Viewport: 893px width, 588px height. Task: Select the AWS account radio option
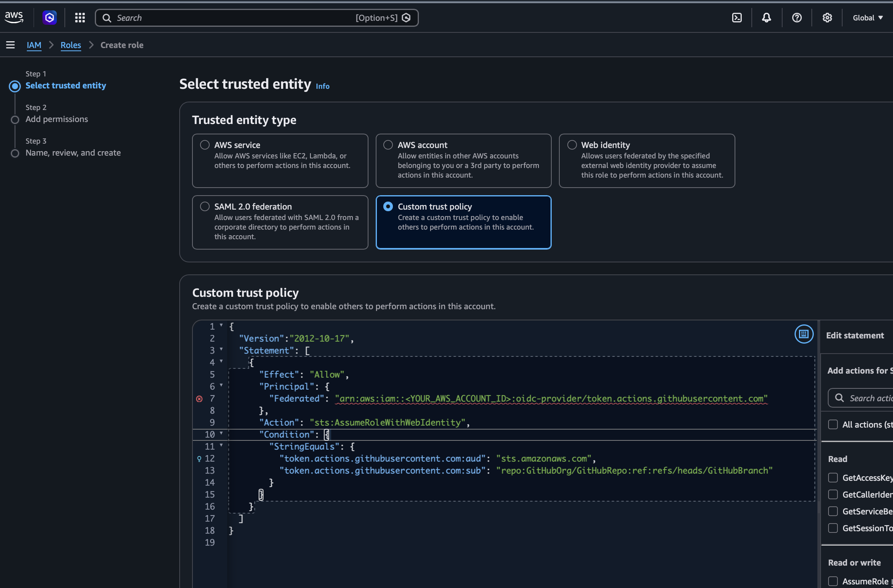388,145
